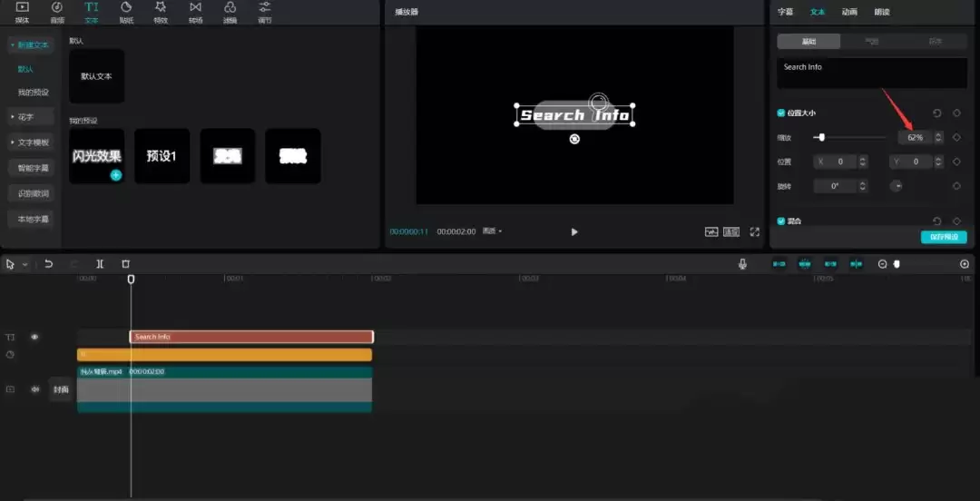The image size is (980, 501).
Task: Click the split clip tool icon
Action: [x=100, y=264]
